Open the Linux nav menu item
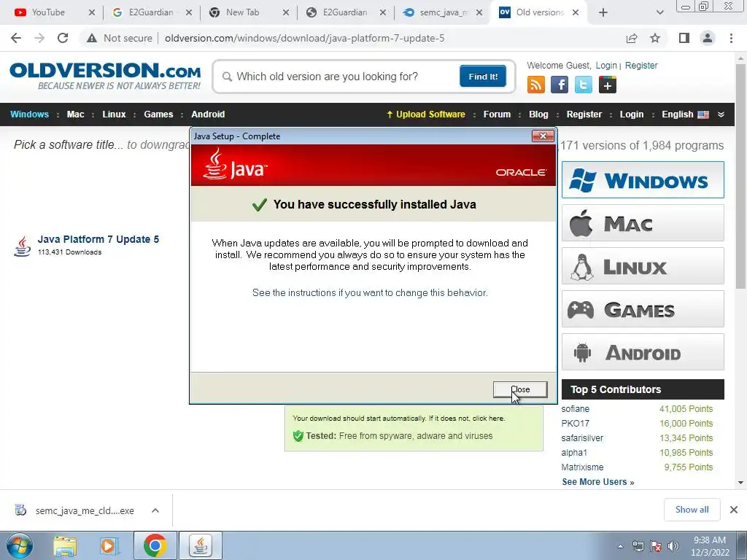The height and width of the screenshot is (560, 747). pos(114,114)
